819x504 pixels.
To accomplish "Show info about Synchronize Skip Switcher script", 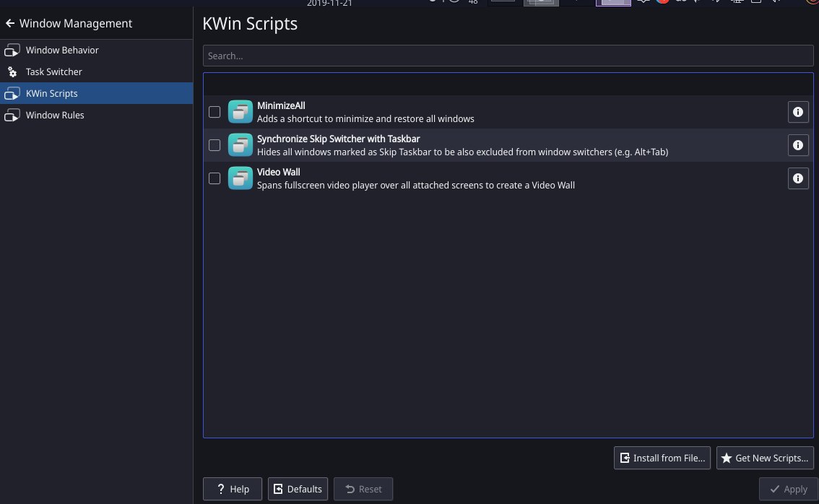I will 797,145.
